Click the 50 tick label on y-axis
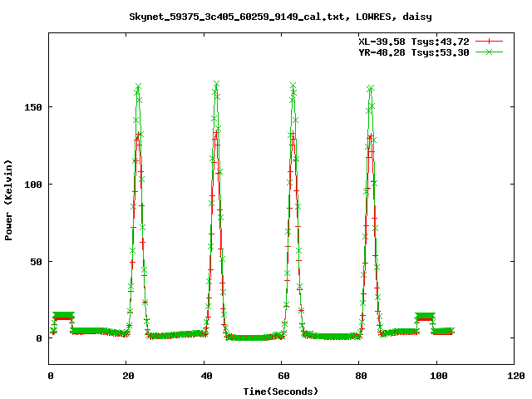Image resolution: width=532 pixels, height=399 pixels. click(37, 261)
